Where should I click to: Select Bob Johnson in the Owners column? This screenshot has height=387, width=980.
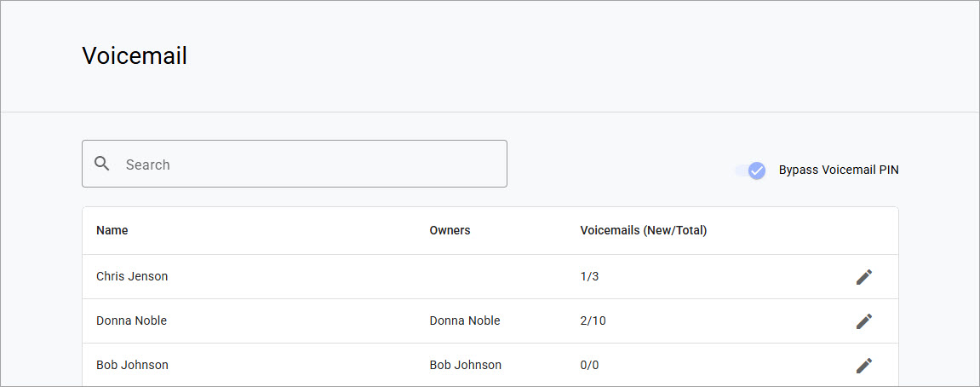(466, 366)
